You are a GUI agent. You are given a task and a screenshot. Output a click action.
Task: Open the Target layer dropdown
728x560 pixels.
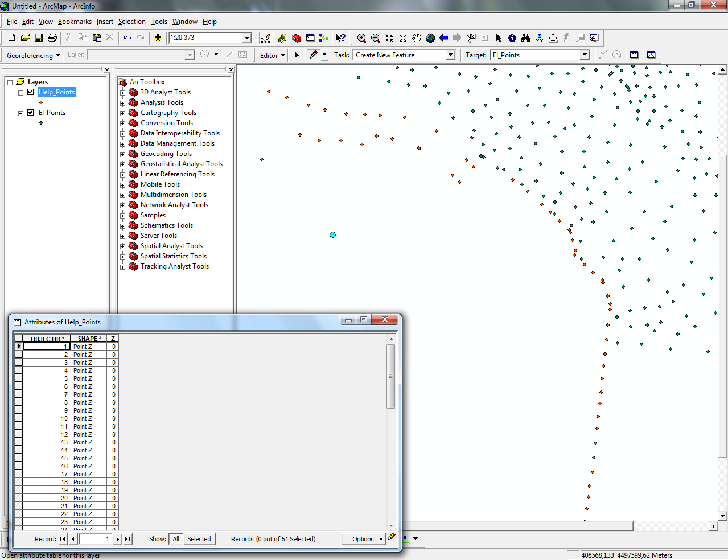(585, 55)
